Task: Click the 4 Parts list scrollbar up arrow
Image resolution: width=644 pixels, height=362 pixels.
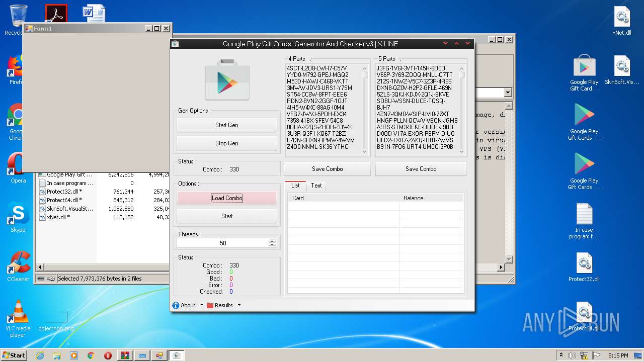Action: click(x=365, y=68)
